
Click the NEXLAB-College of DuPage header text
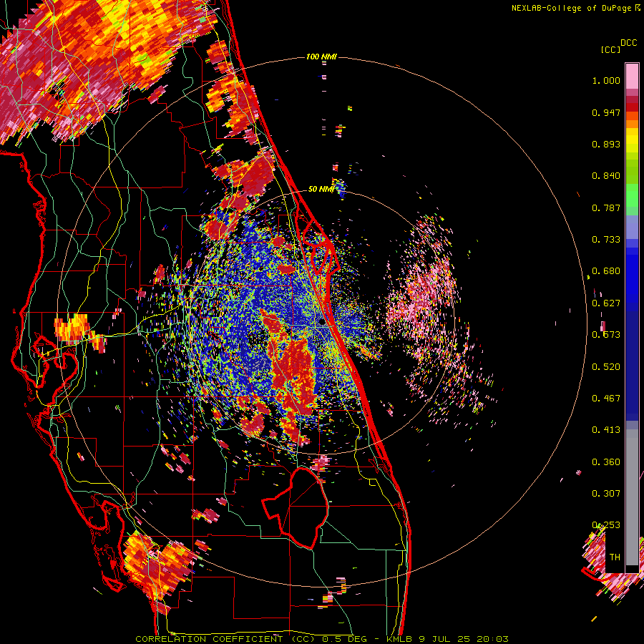coord(571,8)
